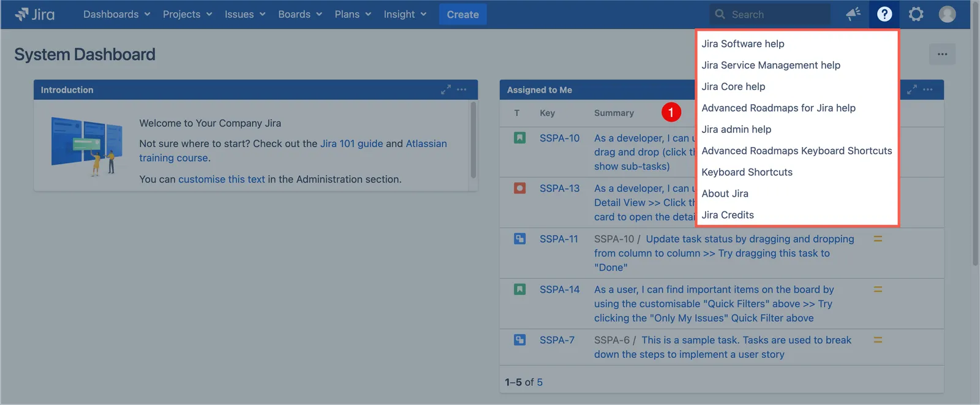Click the Introduction gadget scrollbar
This screenshot has width=980, height=405.
pos(473,140)
